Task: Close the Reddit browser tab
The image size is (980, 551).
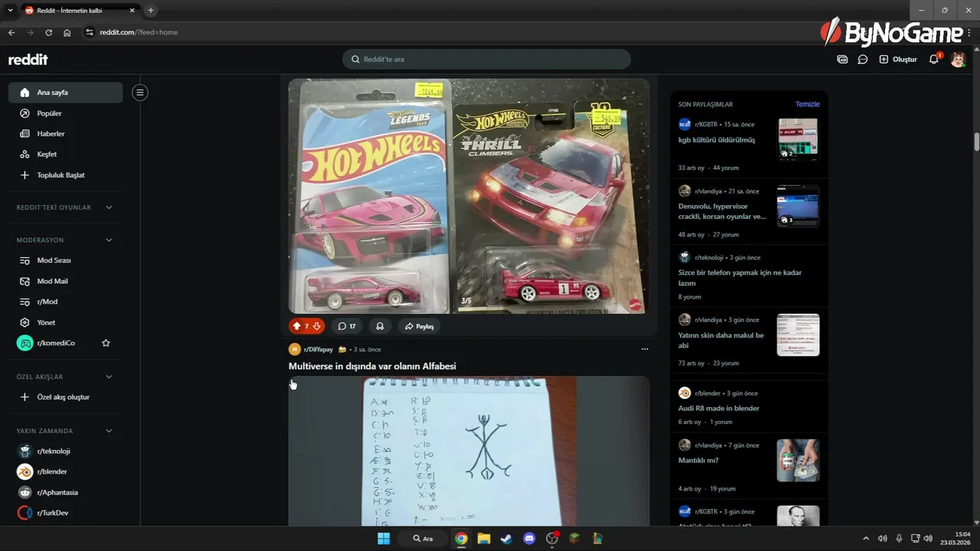Action: pyautogui.click(x=132, y=11)
